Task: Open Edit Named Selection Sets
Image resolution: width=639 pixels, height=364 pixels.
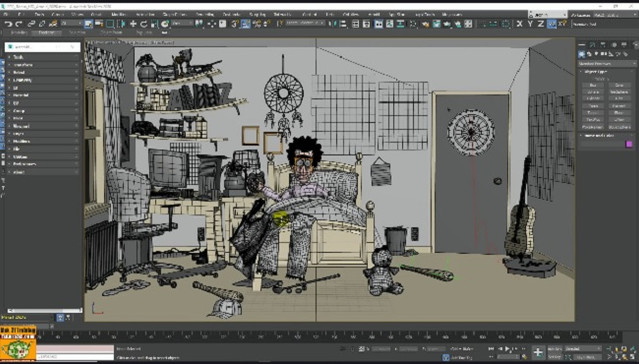Action: point(280,24)
